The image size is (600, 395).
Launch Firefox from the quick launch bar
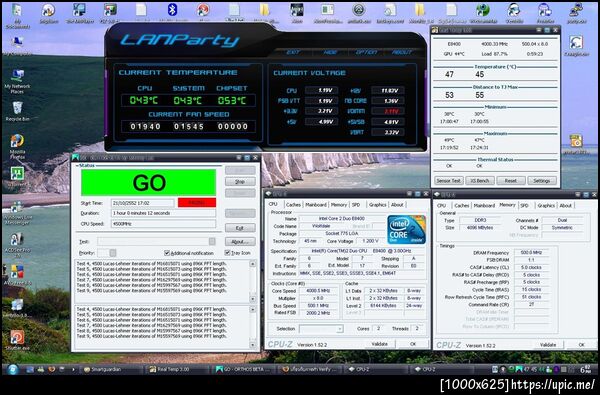(51, 369)
